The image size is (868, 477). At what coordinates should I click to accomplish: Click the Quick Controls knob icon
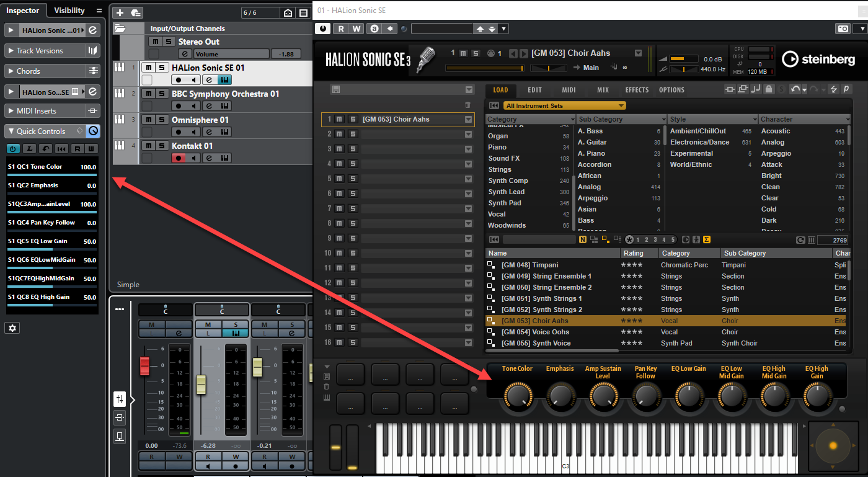[x=93, y=131]
